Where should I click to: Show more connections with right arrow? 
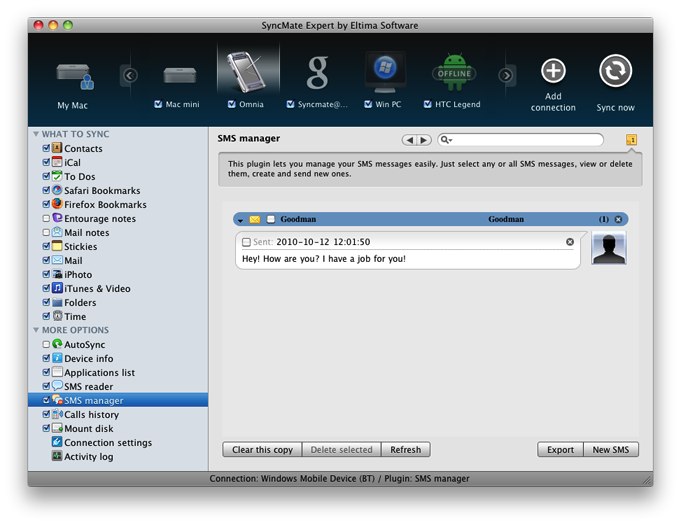506,76
